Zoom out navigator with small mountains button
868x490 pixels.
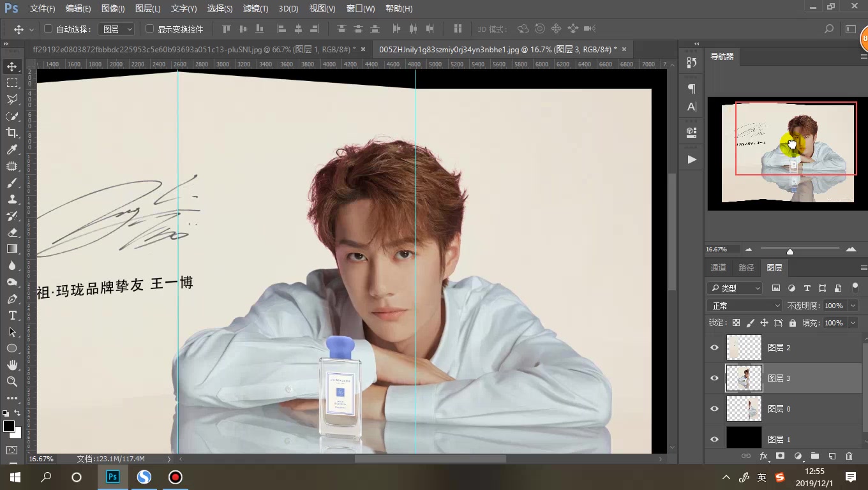(749, 249)
